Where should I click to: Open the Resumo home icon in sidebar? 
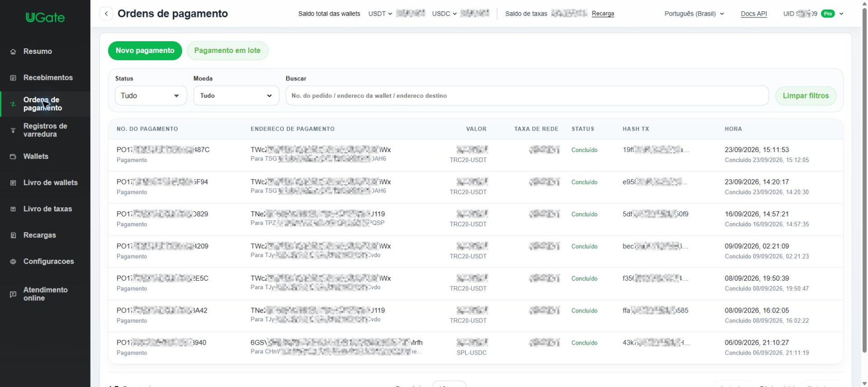(x=13, y=52)
